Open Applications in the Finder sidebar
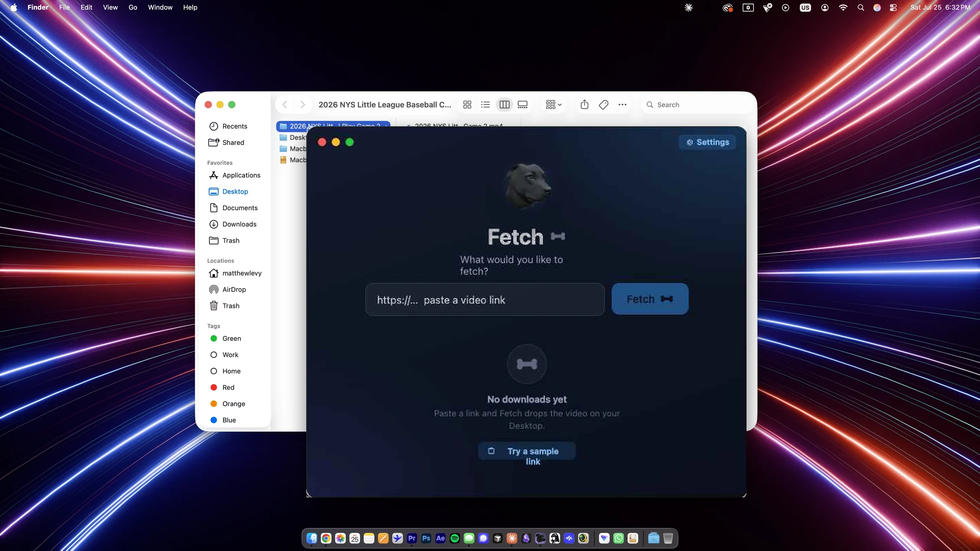This screenshot has height=551, width=980. click(241, 175)
